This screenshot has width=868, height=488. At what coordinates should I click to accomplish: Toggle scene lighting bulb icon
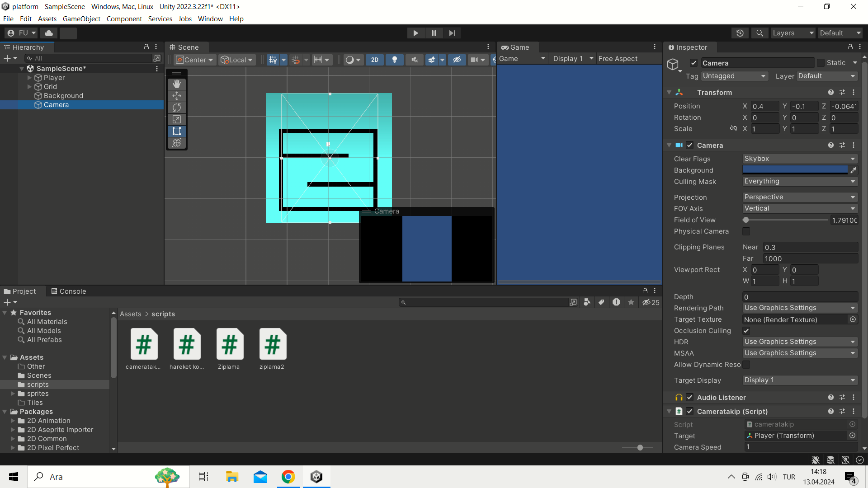click(x=395, y=60)
